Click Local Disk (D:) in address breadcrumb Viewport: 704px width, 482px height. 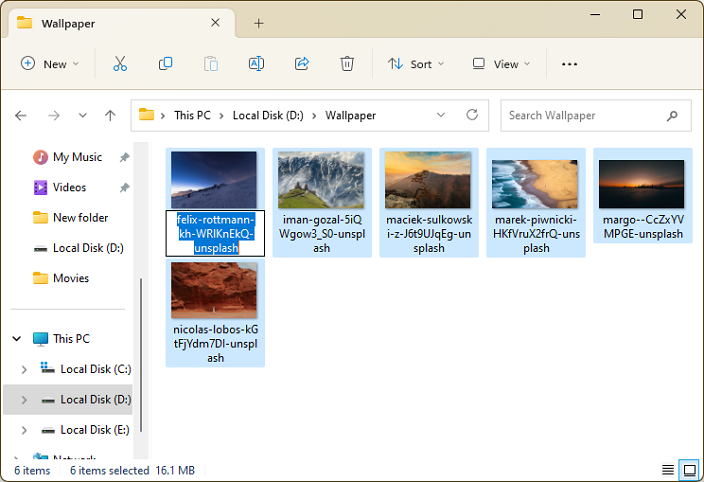268,115
